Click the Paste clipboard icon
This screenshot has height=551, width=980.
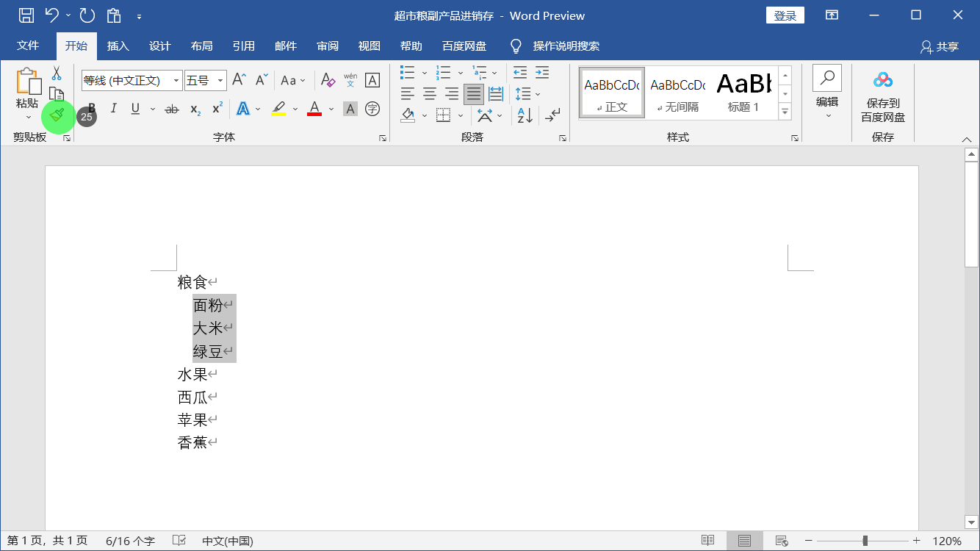click(x=29, y=82)
